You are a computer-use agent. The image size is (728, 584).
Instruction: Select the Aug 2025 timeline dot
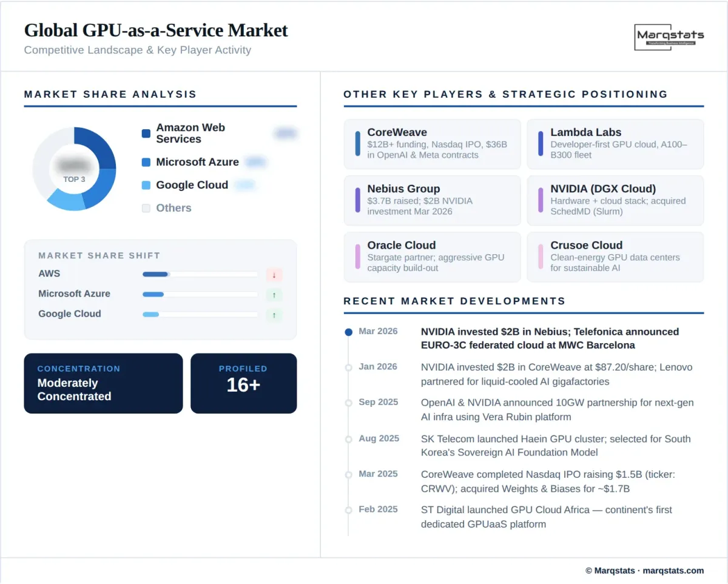point(348,439)
